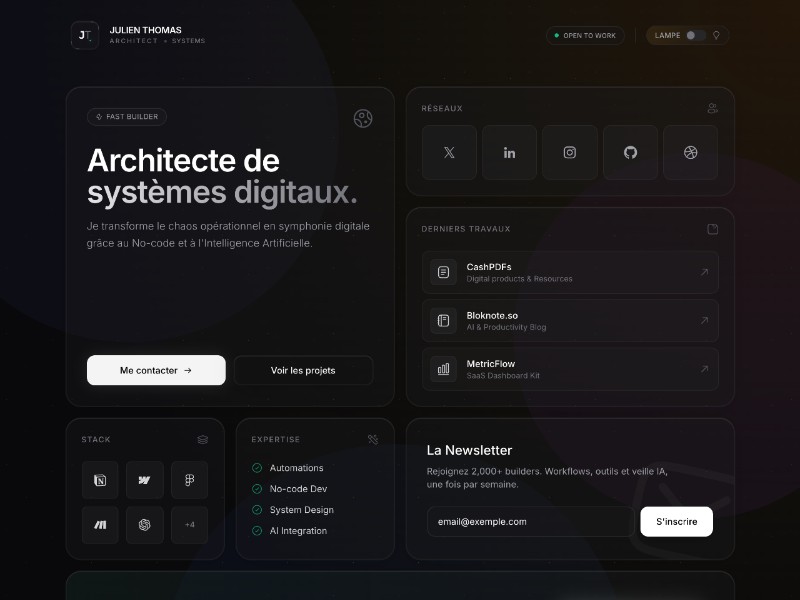Viewport: 800px width, 600px height.
Task: Open the GitHub profile icon
Action: tap(630, 153)
